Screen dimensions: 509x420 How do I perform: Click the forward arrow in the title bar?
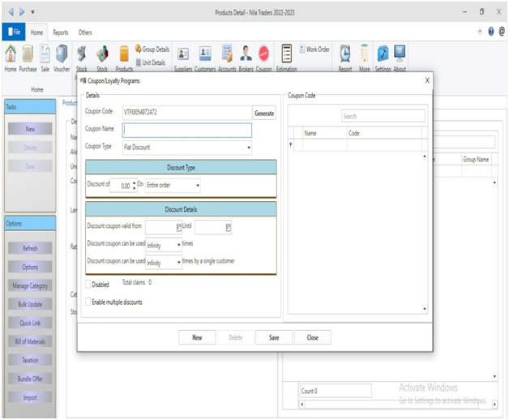coord(22,12)
